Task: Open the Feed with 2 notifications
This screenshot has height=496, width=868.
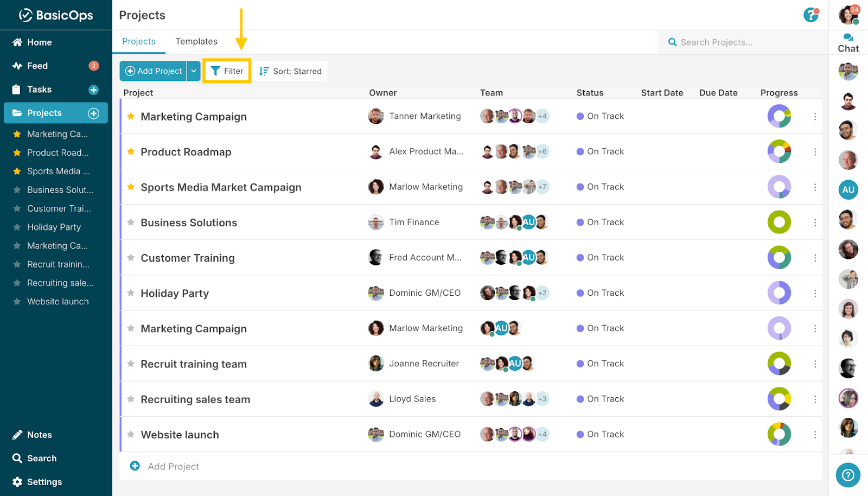Action: tap(36, 66)
